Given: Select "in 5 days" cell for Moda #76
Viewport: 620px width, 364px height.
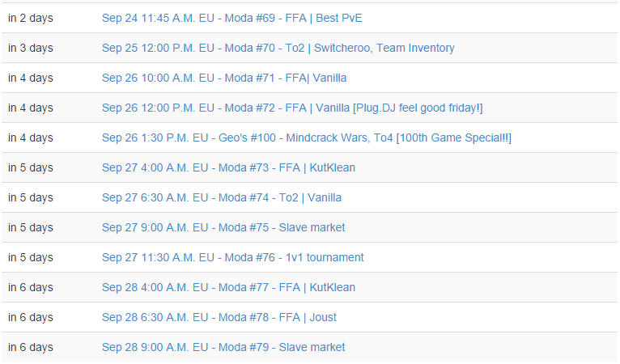Looking at the screenshot, I should (x=31, y=258).
